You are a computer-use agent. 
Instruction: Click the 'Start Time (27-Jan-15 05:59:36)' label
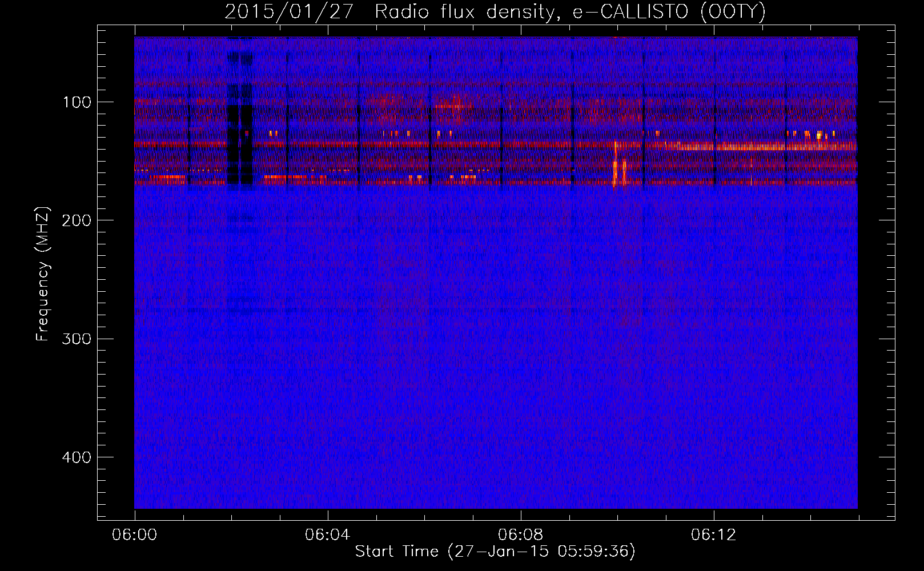coord(495,552)
